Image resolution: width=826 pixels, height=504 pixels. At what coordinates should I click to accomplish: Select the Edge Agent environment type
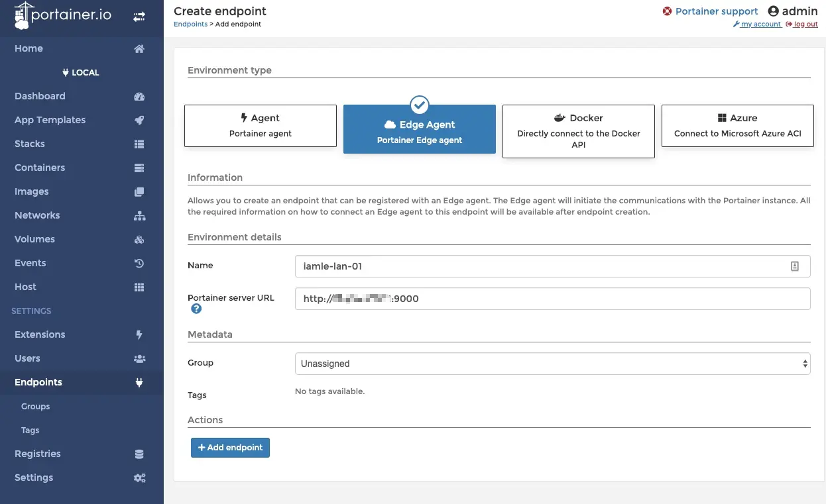(x=420, y=129)
